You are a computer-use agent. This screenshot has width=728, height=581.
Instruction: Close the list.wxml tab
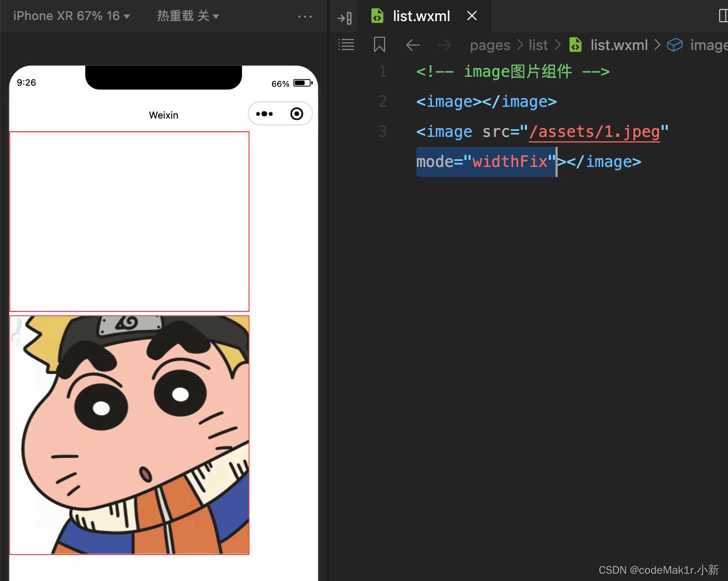pyautogui.click(x=472, y=16)
